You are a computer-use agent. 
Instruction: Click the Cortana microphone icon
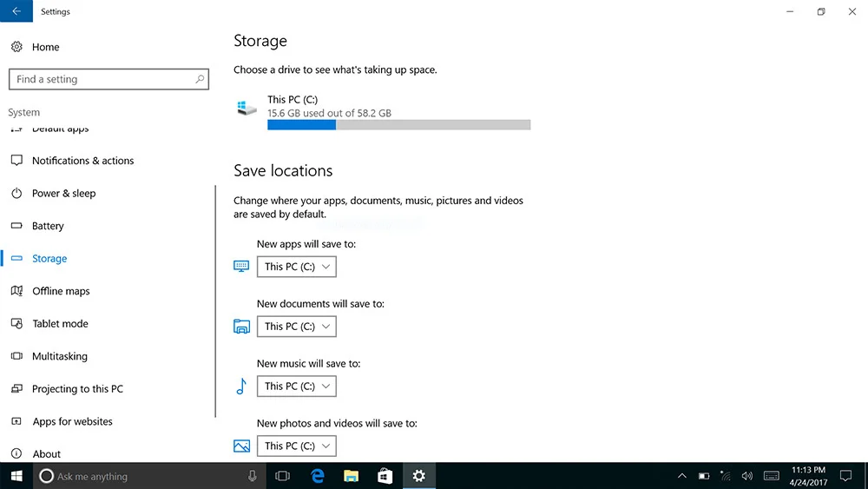coord(252,476)
